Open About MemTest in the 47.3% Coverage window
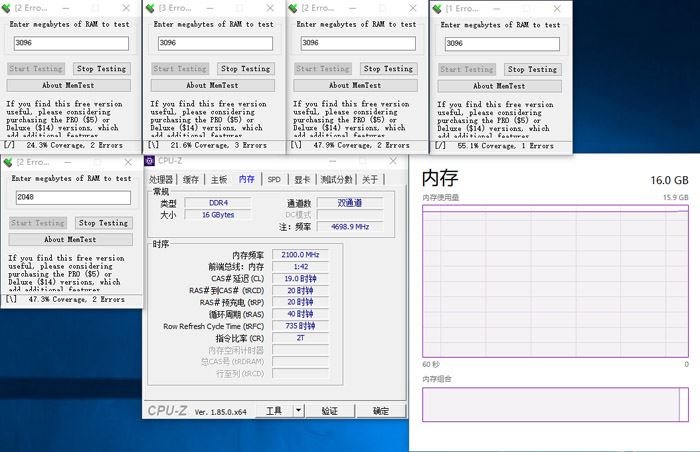Viewport: 700px width, 452px height. pyautogui.click(x=70, y=239)
